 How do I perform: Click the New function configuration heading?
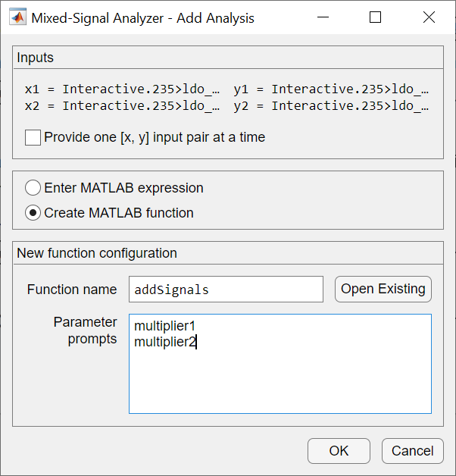pos(97,253)
